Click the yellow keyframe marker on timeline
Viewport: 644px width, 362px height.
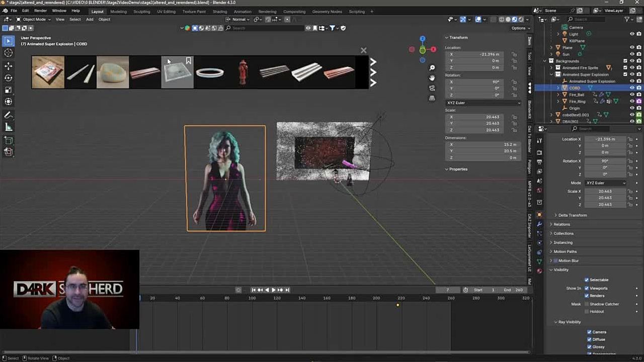(397, 305)
